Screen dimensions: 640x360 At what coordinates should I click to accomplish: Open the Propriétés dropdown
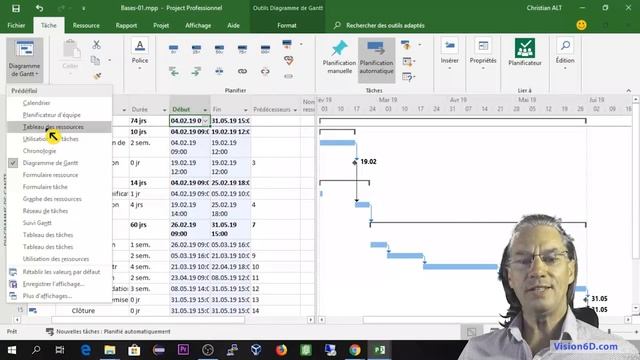click(483, 55)
